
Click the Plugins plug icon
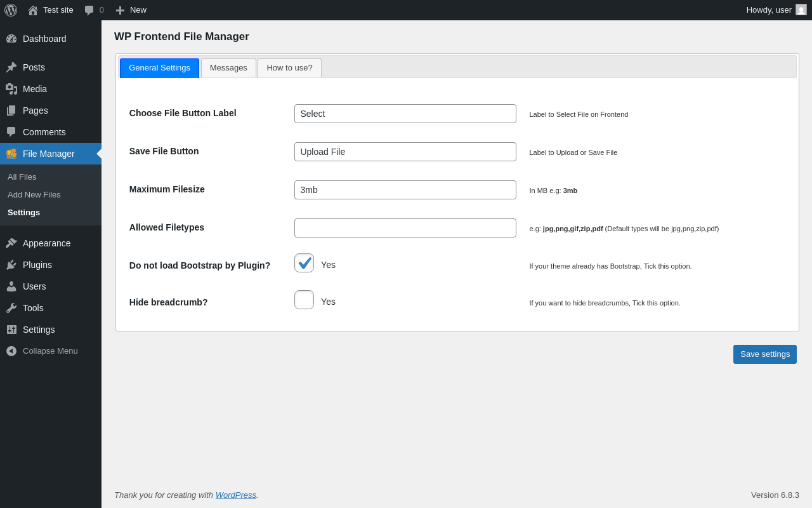point(11,265)
